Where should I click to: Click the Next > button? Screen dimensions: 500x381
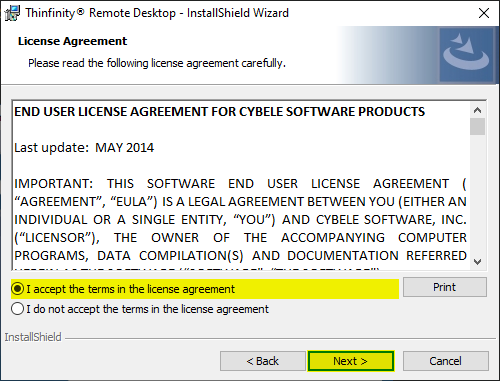pos(351,361)
